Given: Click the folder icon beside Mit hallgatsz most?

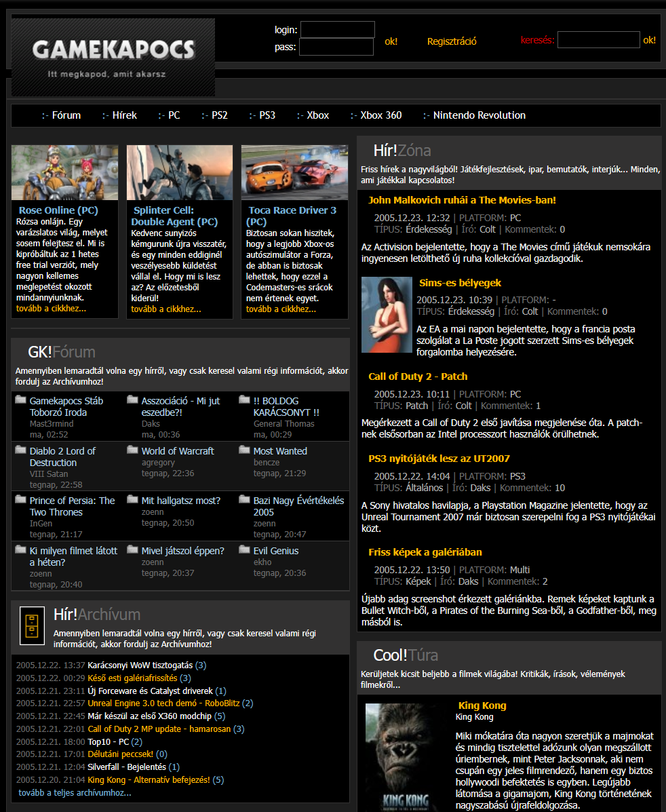Looking at the screenshot, I should [x=132, y=499].
